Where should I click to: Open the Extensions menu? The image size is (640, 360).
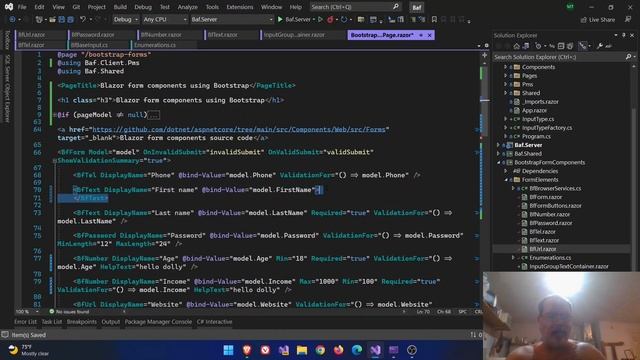click(x=240, y=7)
